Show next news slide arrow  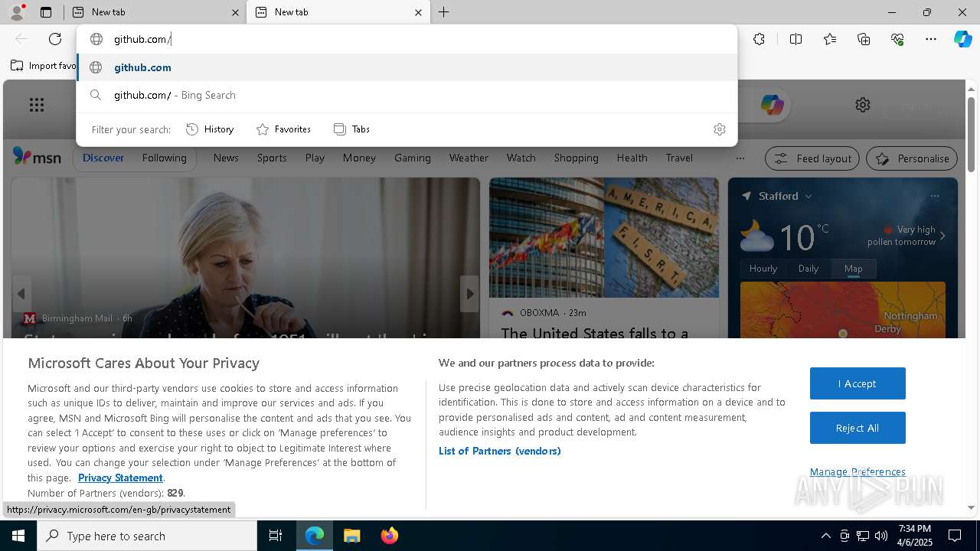(469, 294)
